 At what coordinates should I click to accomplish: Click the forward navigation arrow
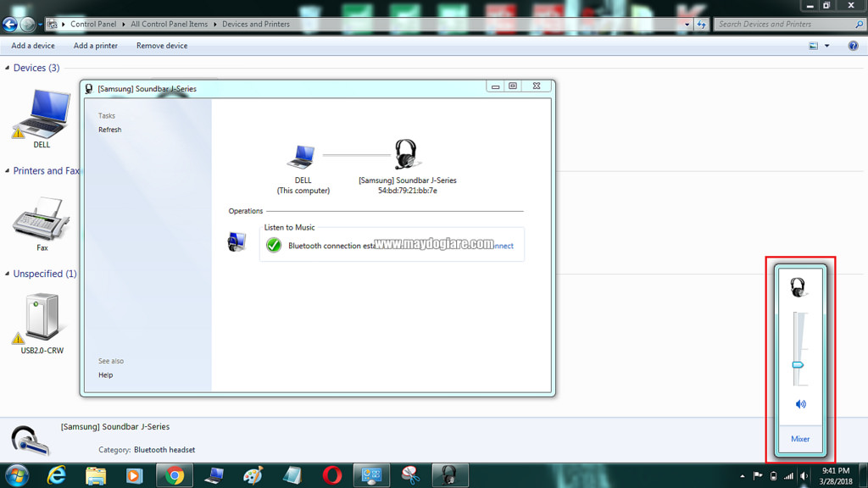[27, 25]
